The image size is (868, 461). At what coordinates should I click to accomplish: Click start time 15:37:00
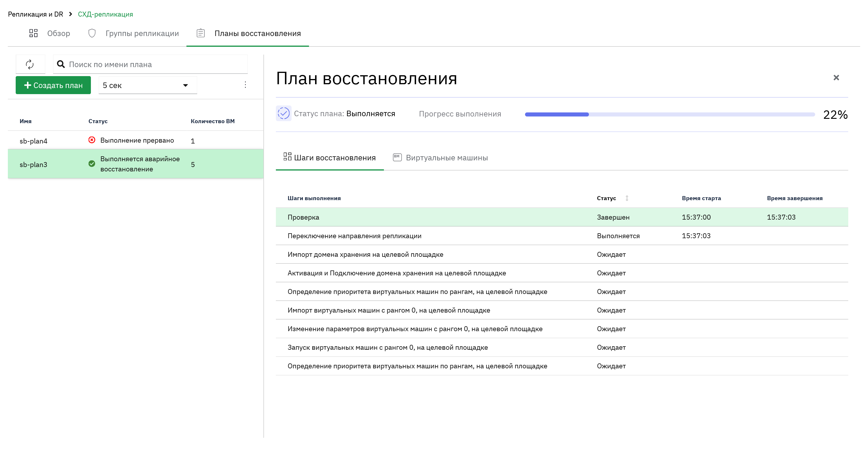click(696, 217)
